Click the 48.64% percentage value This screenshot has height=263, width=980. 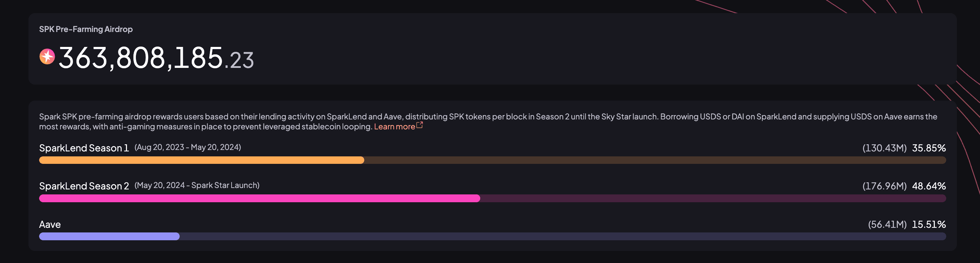(x=929, y=186)
